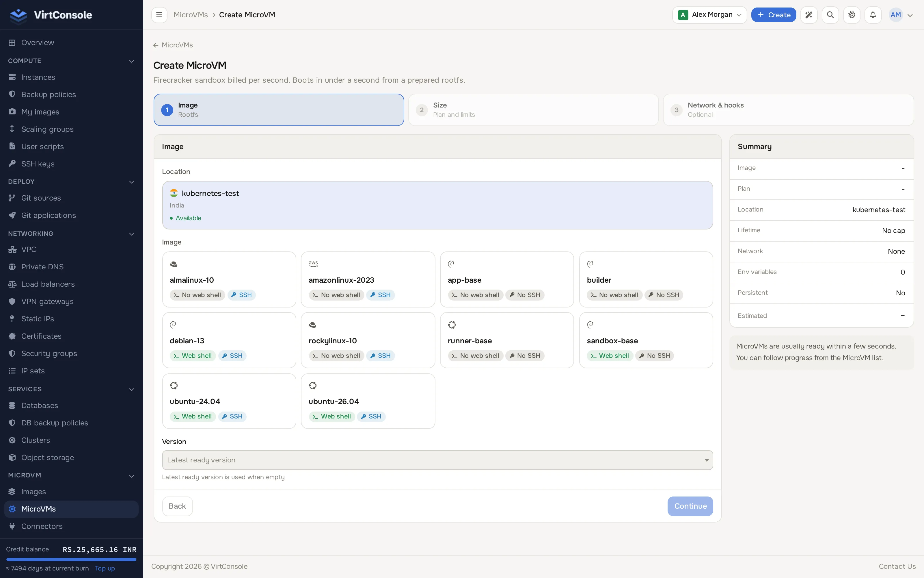Click the back arrow MicroVMs link

click(x=173, y=45)
